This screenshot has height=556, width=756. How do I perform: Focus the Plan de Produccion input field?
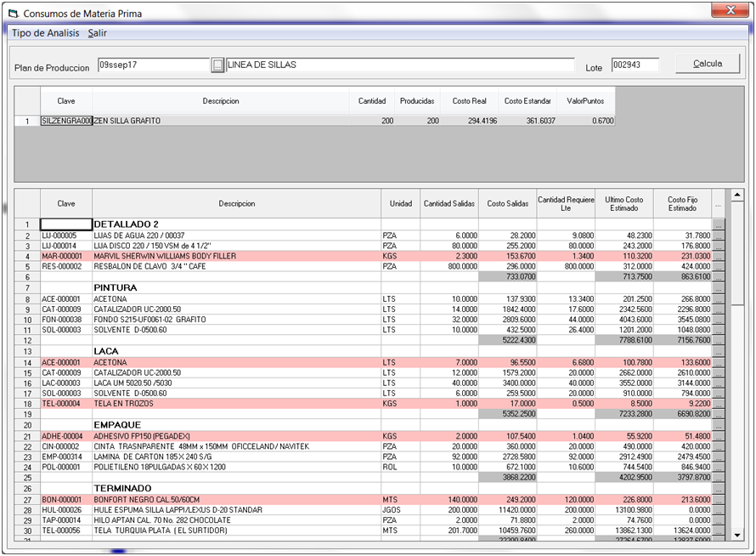[154, 65]
